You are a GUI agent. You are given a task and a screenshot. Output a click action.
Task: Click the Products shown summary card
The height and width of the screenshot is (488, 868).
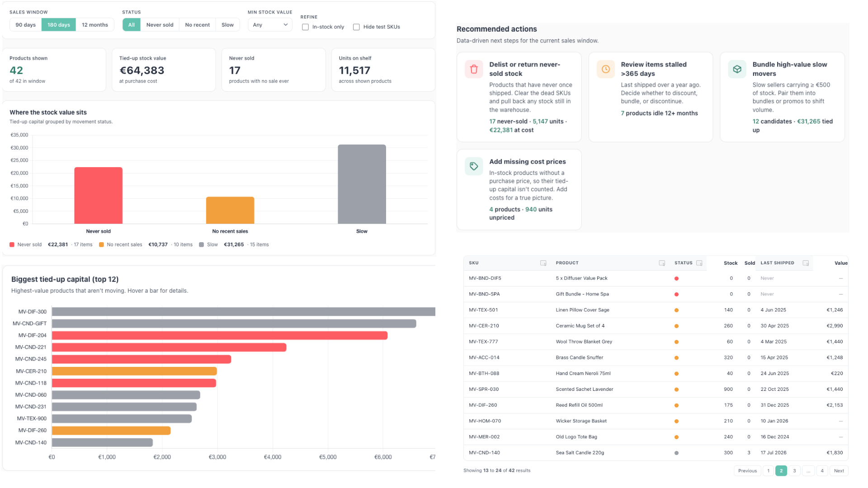pyautogui.click(x=54, y=70)
